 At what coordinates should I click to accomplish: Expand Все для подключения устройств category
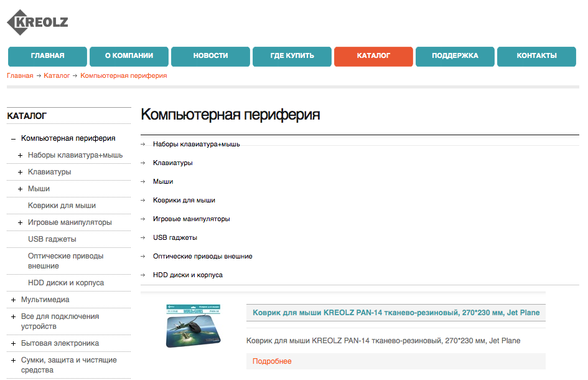[x=14, y=317]
